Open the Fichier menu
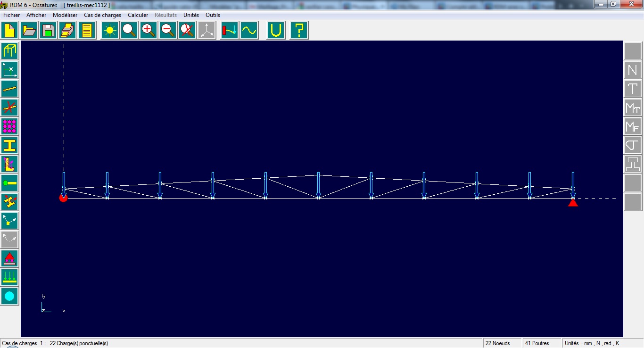Image resolution: width=644 pixels, height=348 pixels. coord(11,15)
